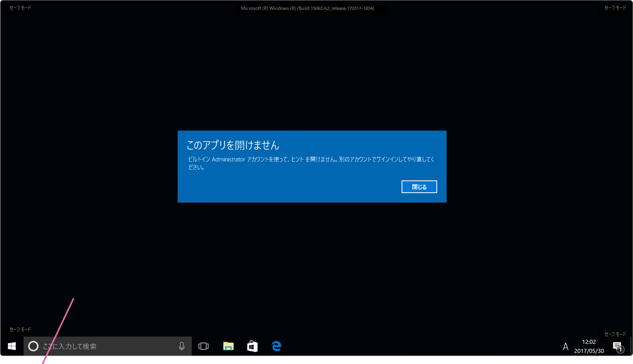
Task: Click the error title このアプリを開けません
Action: click(233, 145)
